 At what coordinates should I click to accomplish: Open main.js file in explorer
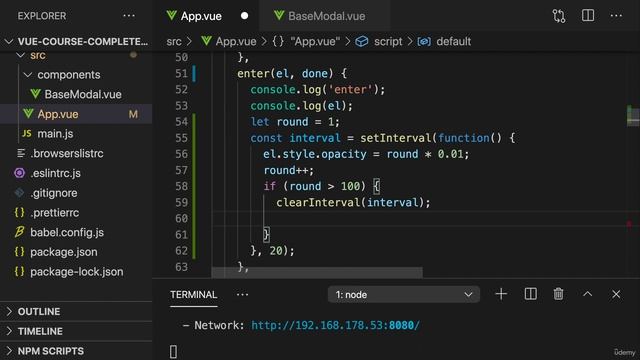point(76,134)
